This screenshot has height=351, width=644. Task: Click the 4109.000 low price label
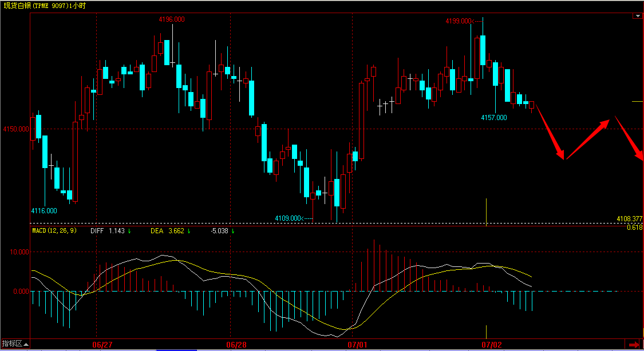point(288,218)
